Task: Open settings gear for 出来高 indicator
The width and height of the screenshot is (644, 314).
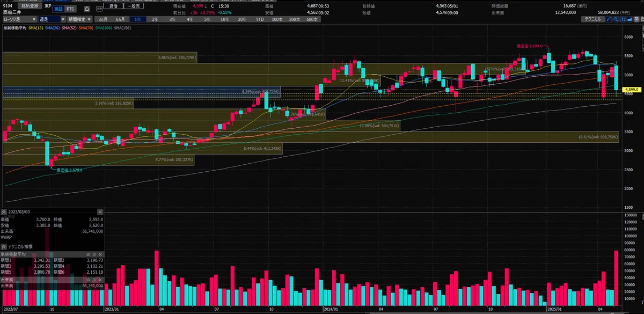Action: pyautogui.click(x=94, y=280)
